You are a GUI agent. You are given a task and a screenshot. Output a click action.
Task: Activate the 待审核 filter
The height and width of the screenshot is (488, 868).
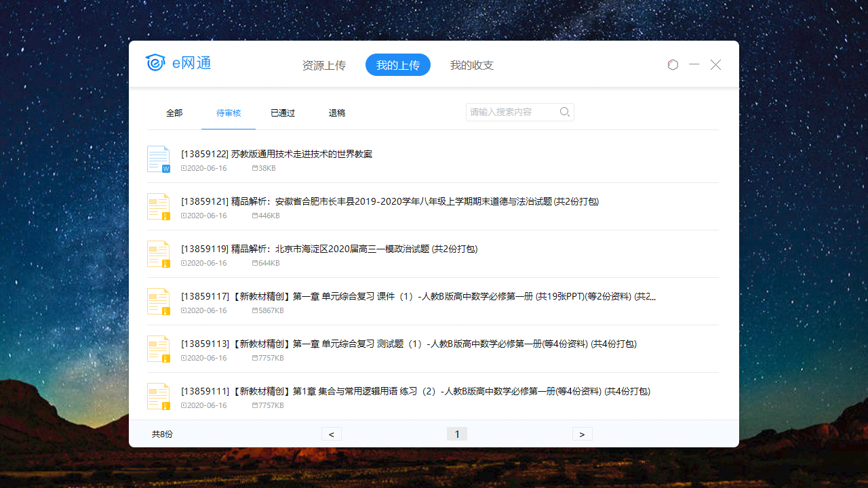229,113
